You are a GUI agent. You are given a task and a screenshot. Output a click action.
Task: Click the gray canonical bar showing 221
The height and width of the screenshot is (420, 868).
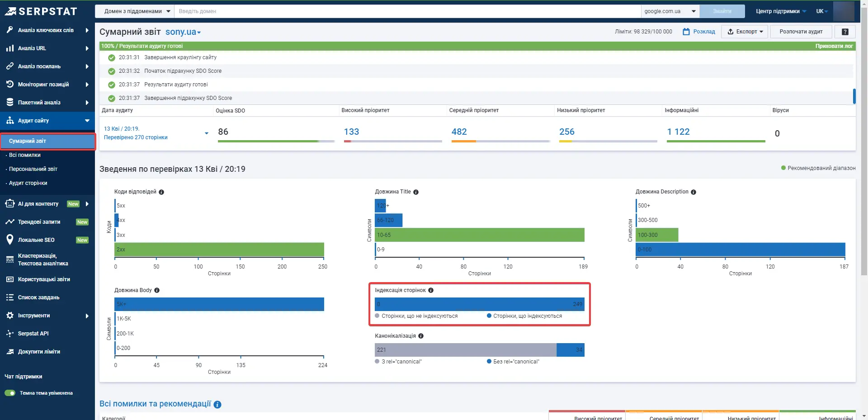[x=466, y=350]
